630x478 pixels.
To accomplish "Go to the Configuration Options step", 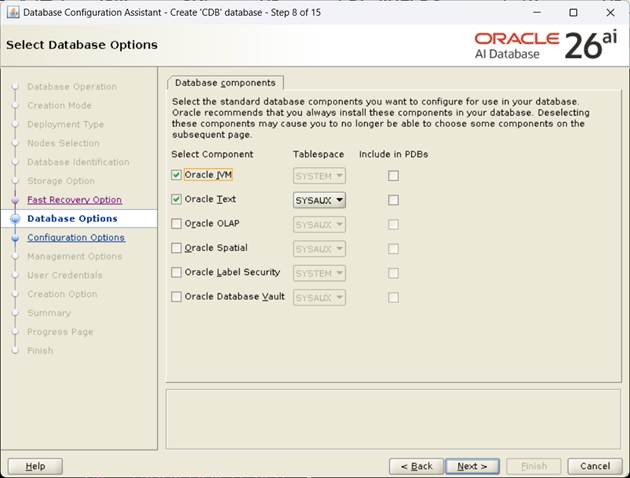I will [x=76, y=237].
